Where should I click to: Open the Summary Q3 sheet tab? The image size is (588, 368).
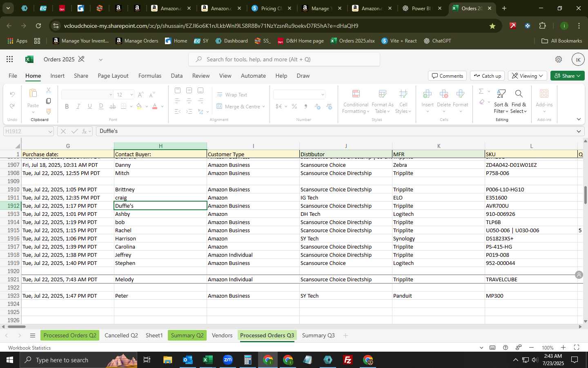[318, 335]
